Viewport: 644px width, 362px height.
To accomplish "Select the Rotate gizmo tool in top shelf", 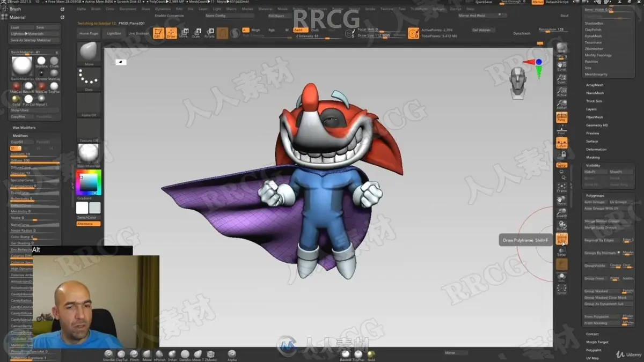I will pos(209,33).
